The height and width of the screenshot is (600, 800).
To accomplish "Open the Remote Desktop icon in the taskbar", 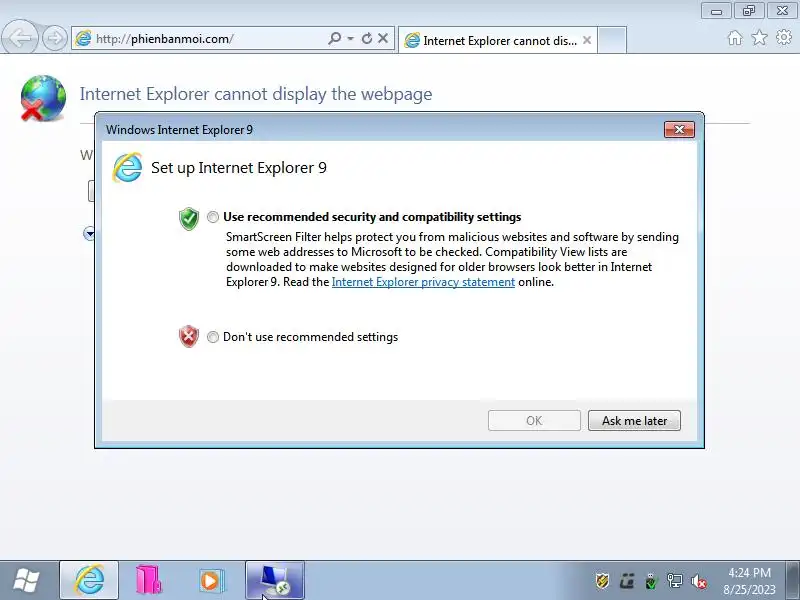I will (x=275, y=581).
